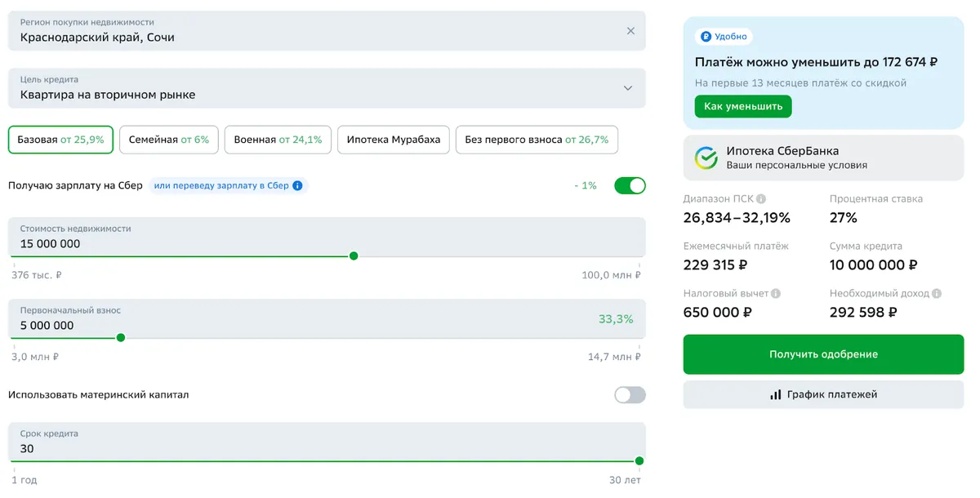980x498 pixels.
Task: Expand the loan purpose dropdown chevron
Action: tap(628, 88)
